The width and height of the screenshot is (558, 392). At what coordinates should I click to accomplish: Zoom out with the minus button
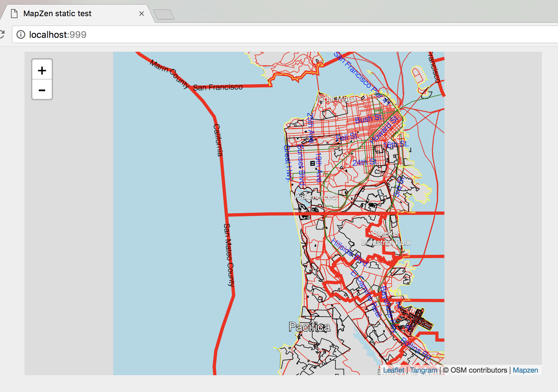pyautogui.click(x=42, y=90)
